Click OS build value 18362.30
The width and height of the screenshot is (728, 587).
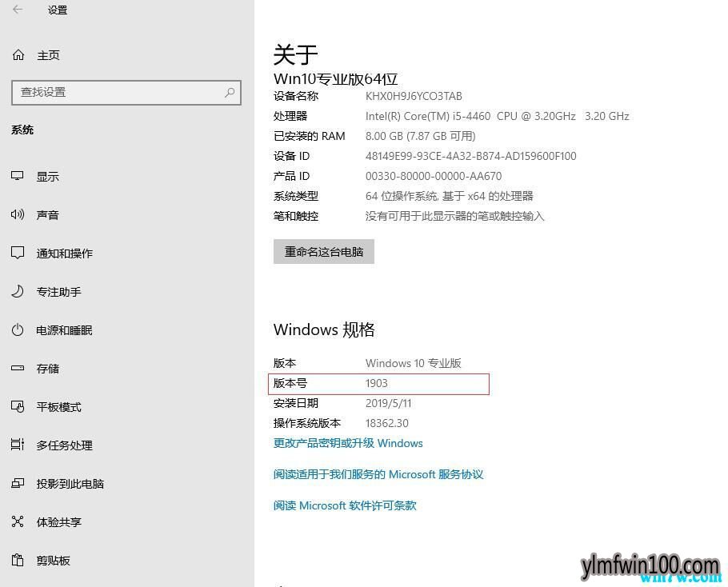point(387,423)
